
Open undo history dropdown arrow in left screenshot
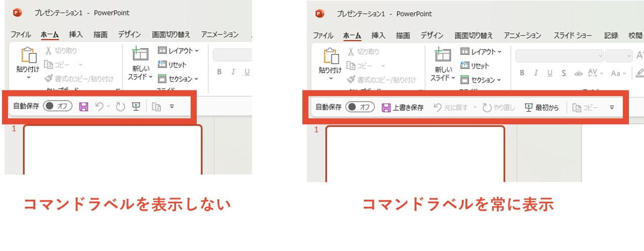pos(108,107)
